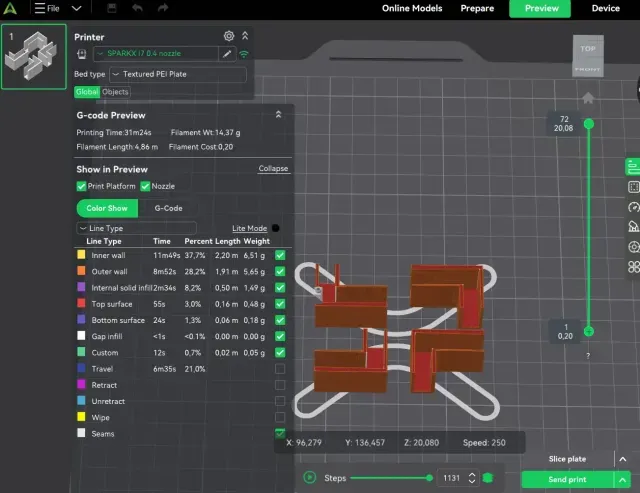Uncheck Gap infill visibility
640x493 pixels.
(x=280, y=336)
